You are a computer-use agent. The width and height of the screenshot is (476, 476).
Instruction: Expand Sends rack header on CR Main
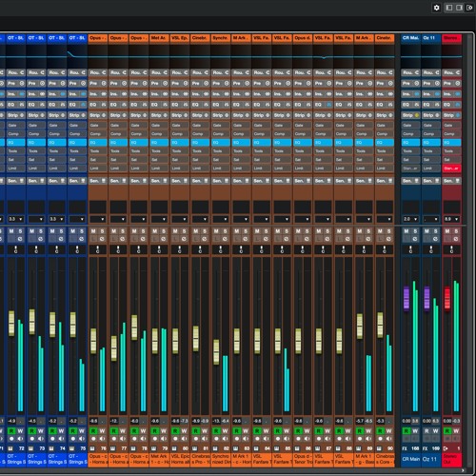[x=410, y=181]
